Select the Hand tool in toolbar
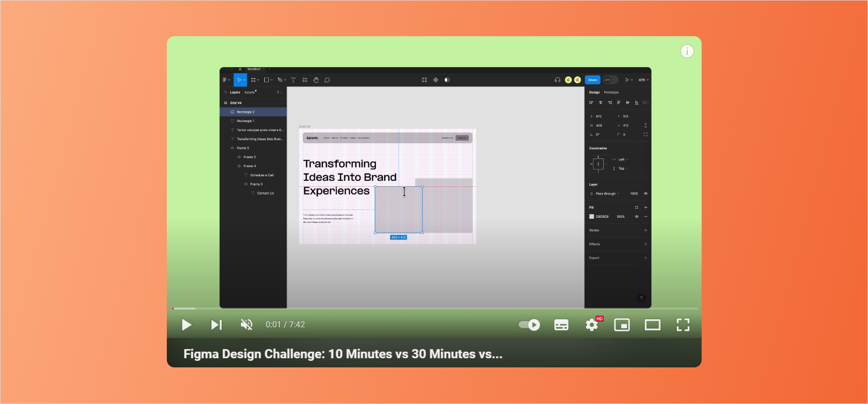Viewport: 868px width, 404px height. coord(316,80)
